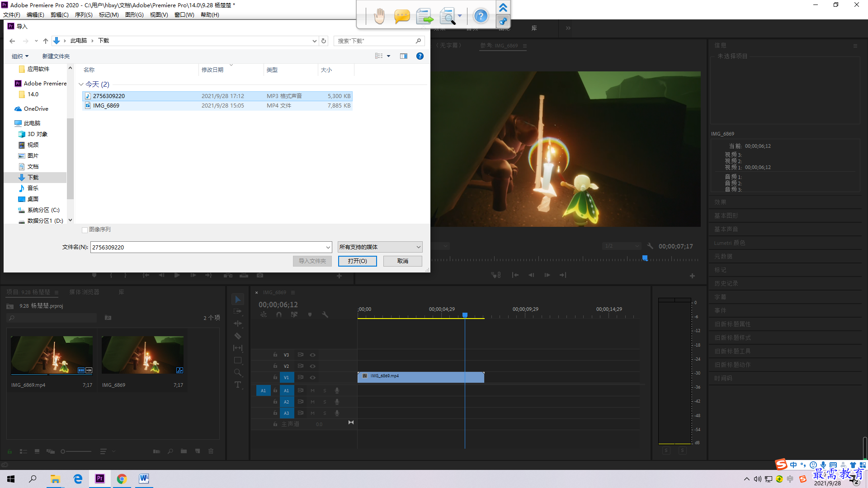The height and width of the screenshot is (488, 868).
Task: Open the 编辑(E) menu
Action: tap(35, 14)
